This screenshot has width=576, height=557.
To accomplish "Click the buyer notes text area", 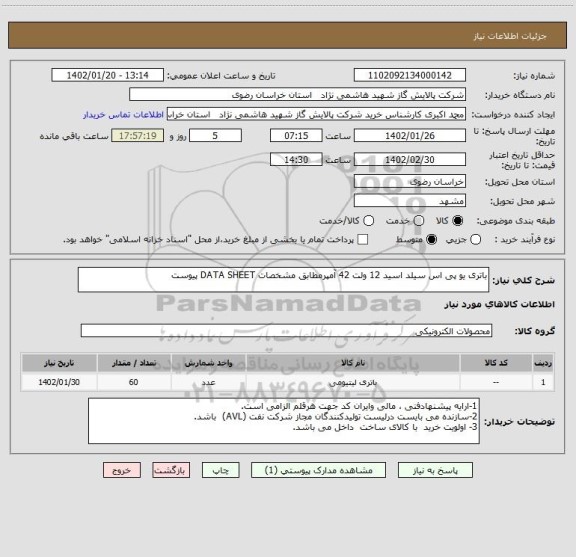I will (284, 421).
